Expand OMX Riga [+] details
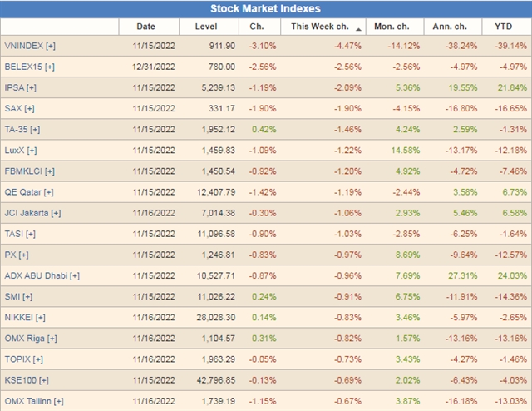The height and width of the screenshot is (411, 532). [x=31, y=337]
